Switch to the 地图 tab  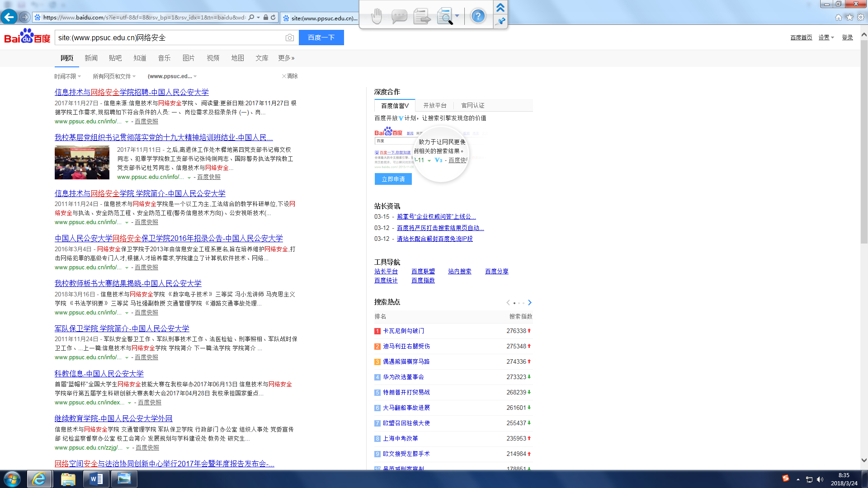pos(237,58)
